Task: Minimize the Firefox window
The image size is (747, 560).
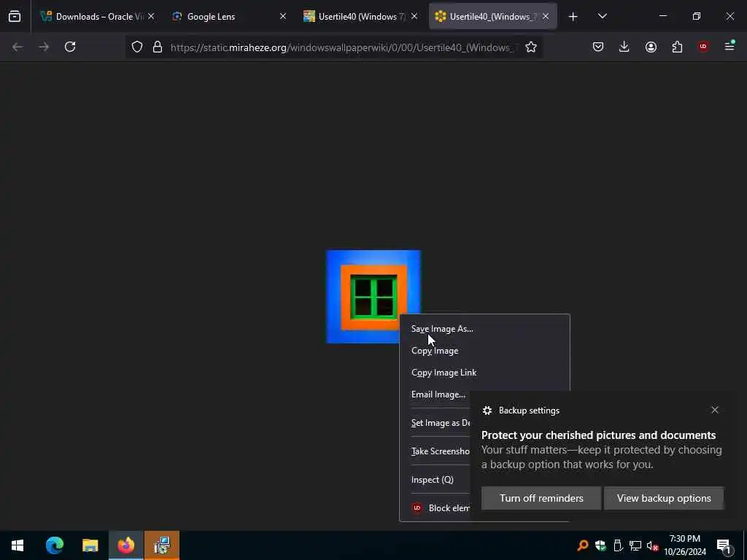Action: point(663,16)
